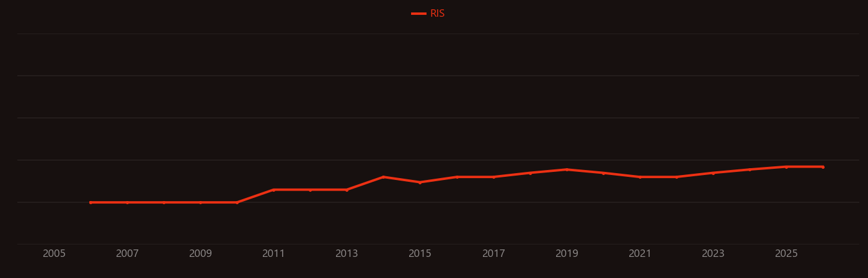This screenshot has width=868, height=278.
Task: Click the 2005 x-axis label
Action: click(x=54, y=254)
